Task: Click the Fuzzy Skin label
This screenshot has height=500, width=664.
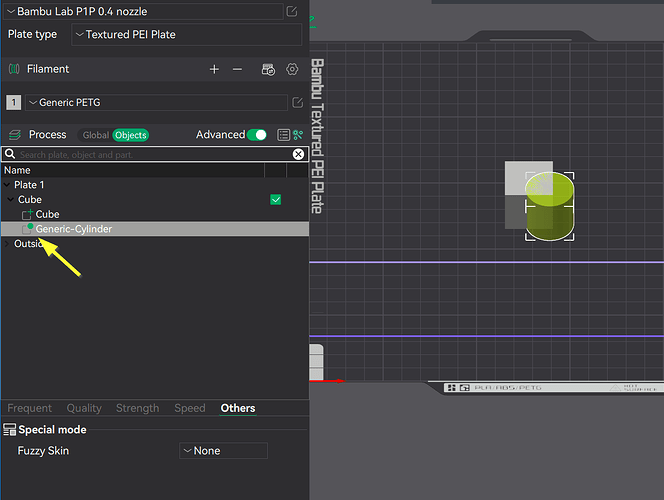Action: click(x=43, y=451)
